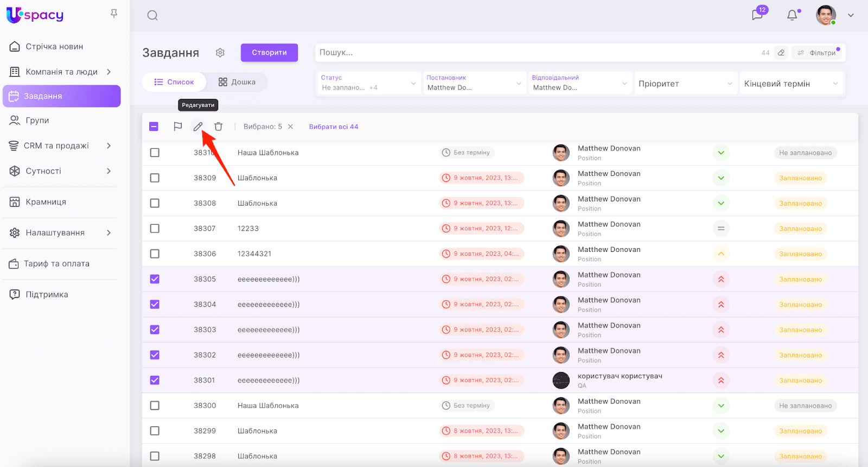
Task: Open the tasks settings gear next to Завдання
Action: pos(220,53)
